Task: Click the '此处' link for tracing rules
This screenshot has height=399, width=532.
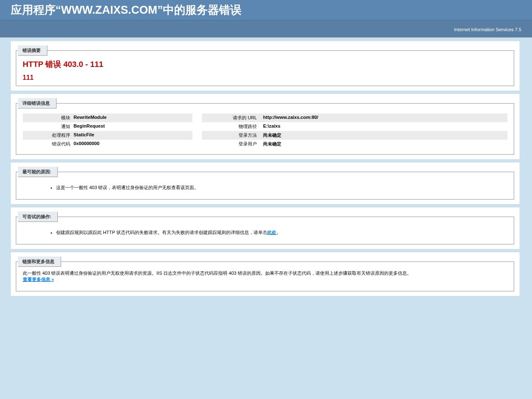Action: point(271,233)
